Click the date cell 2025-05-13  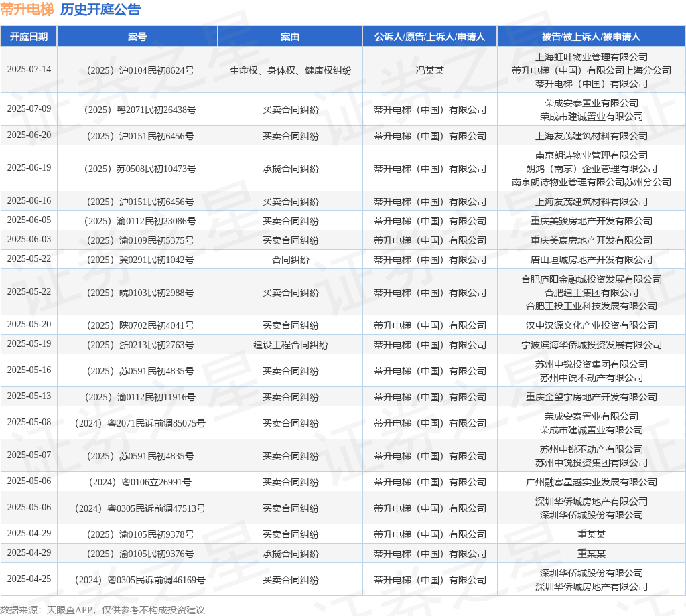[x=29, y=396]
